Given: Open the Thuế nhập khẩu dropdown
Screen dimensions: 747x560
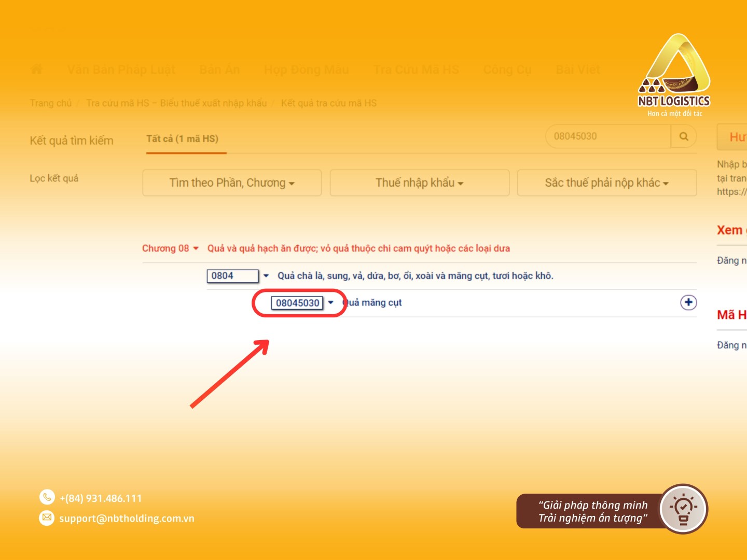Looking at the screenshot, I should pos(420,183).
